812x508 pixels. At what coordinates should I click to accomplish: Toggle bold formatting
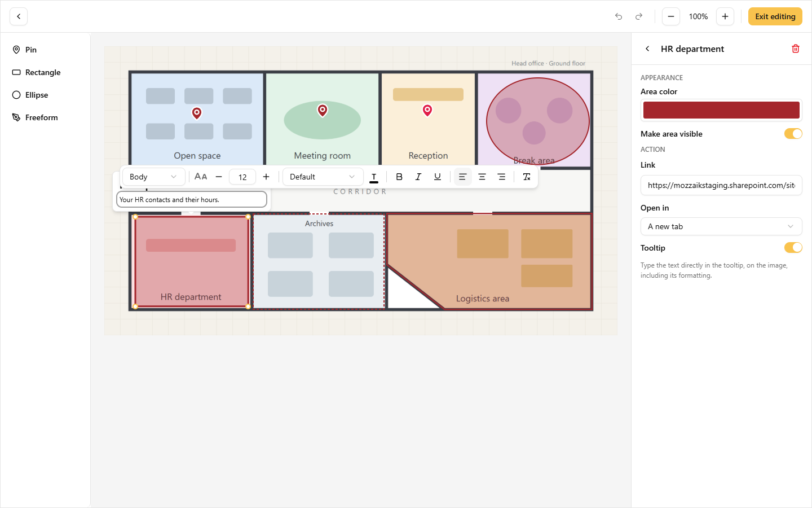tap(399, 177)
